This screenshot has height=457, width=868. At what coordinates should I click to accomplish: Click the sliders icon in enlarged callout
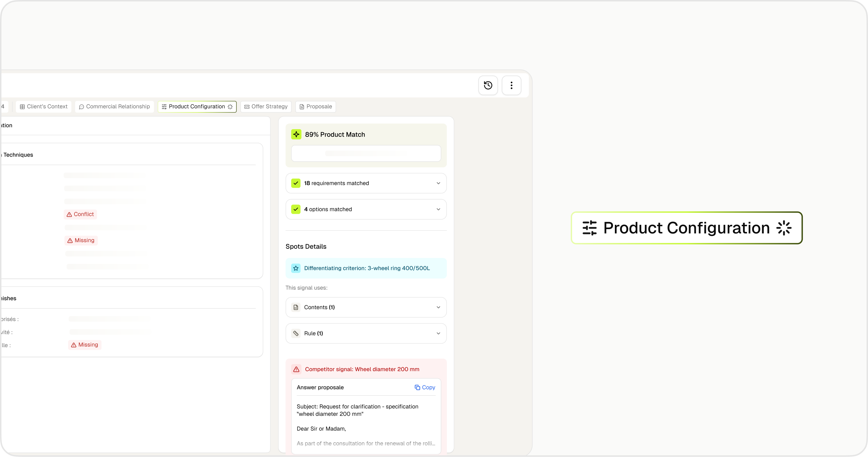click(589, 228)
